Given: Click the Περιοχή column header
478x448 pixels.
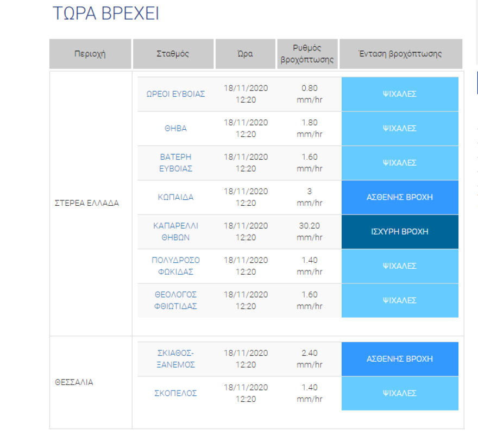Looking at the screenshot, I should coord(90,54).
